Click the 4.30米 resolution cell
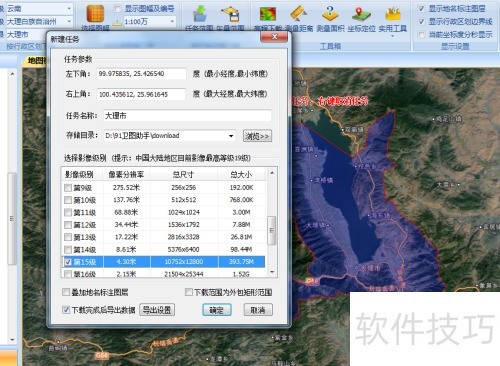The image size is (500, 366). point(126,262)
